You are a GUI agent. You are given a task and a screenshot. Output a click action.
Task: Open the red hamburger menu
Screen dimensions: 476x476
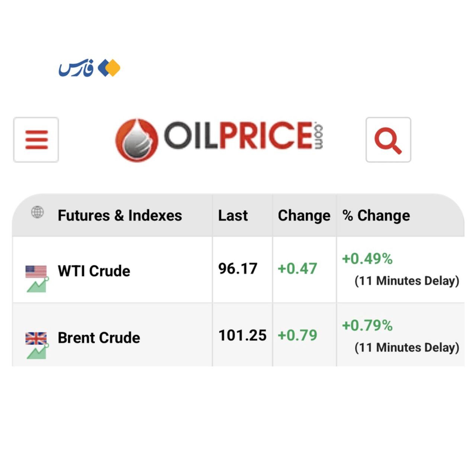[x=36, y=140]
